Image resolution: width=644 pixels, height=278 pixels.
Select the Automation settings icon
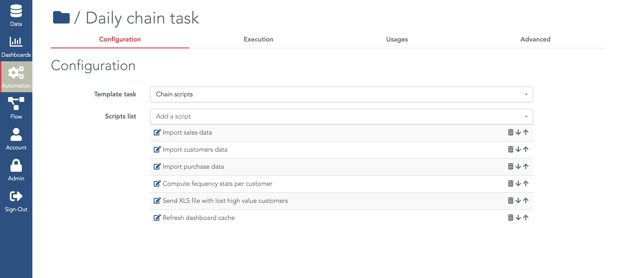pyautogui.click(x=16, y=77)
